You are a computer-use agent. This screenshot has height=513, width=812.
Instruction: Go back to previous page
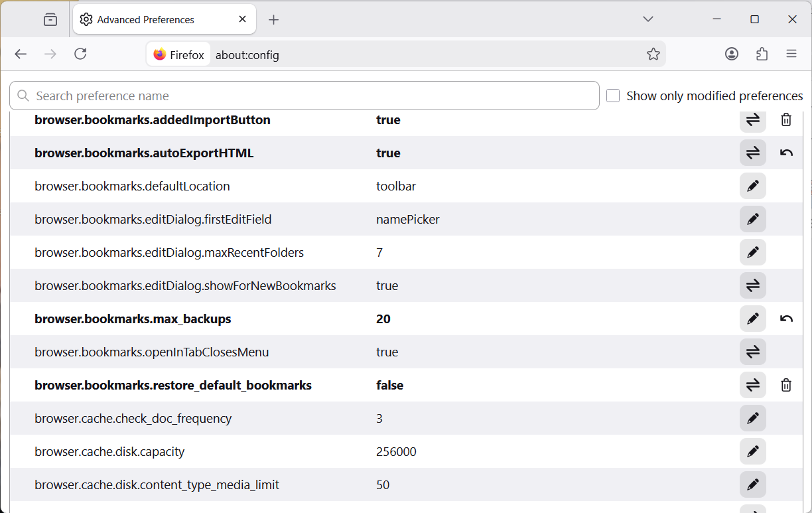pos(21,54)
